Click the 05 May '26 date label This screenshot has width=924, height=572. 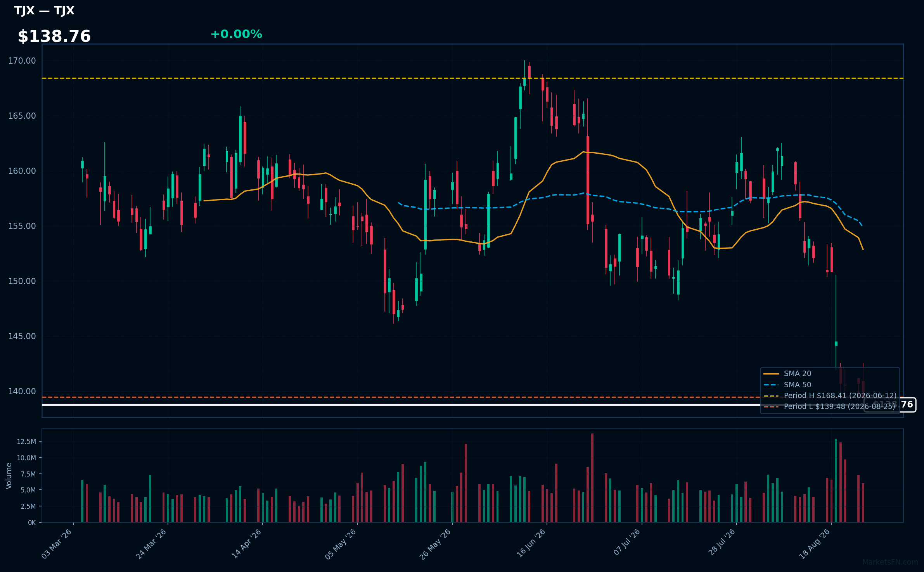(340, 544)
